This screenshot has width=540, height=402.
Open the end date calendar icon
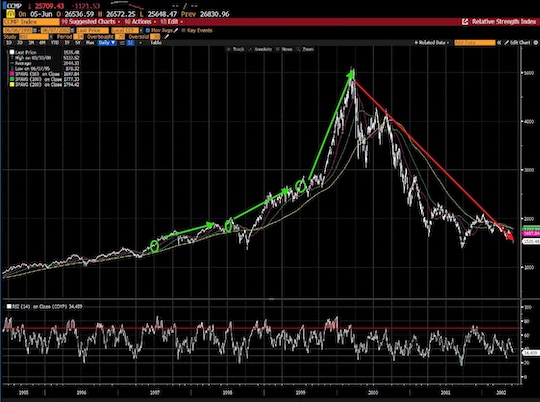tap(73, 30)
